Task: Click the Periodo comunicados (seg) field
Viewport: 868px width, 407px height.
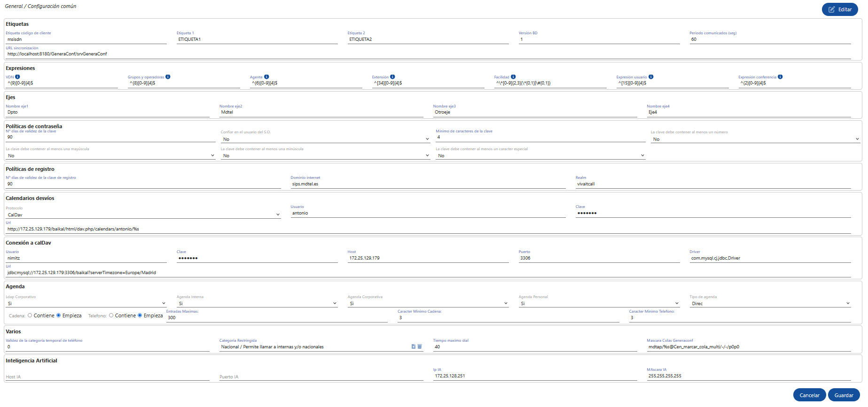Action: [x=770, y=39]
